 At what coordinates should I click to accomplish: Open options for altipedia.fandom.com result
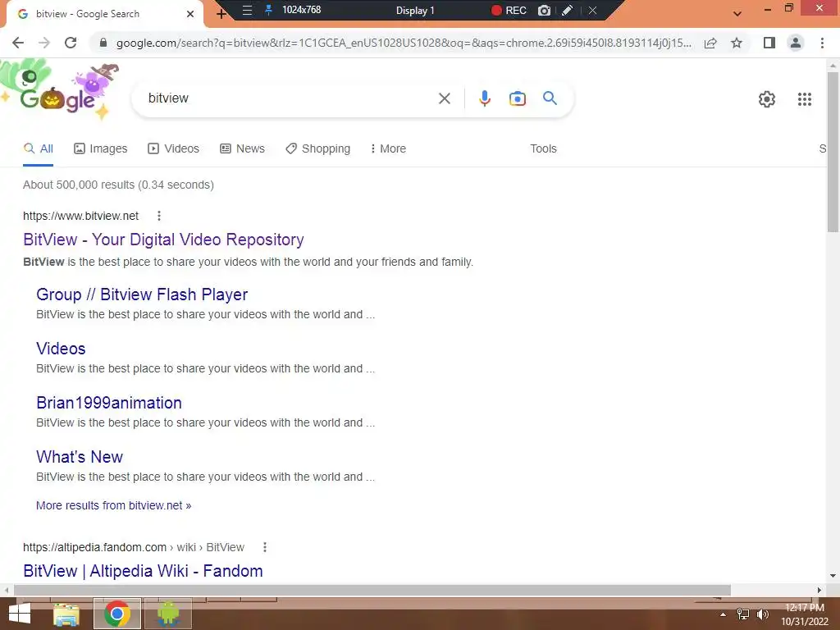tap(265, 547)
